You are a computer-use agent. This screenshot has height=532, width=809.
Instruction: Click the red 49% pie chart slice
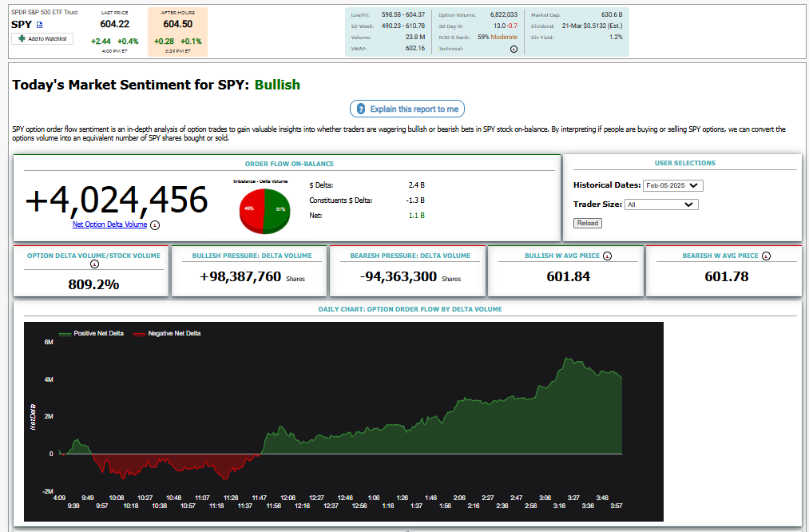(x=252, y=211)
